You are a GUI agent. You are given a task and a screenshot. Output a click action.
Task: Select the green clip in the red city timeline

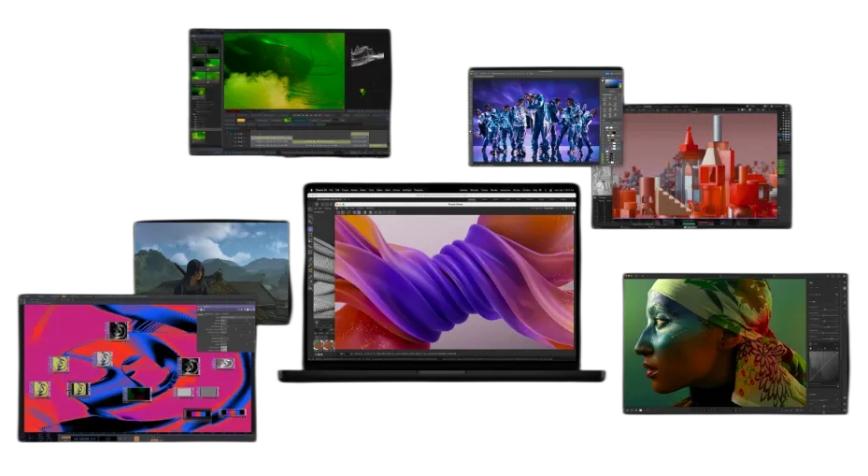point(690,224)
